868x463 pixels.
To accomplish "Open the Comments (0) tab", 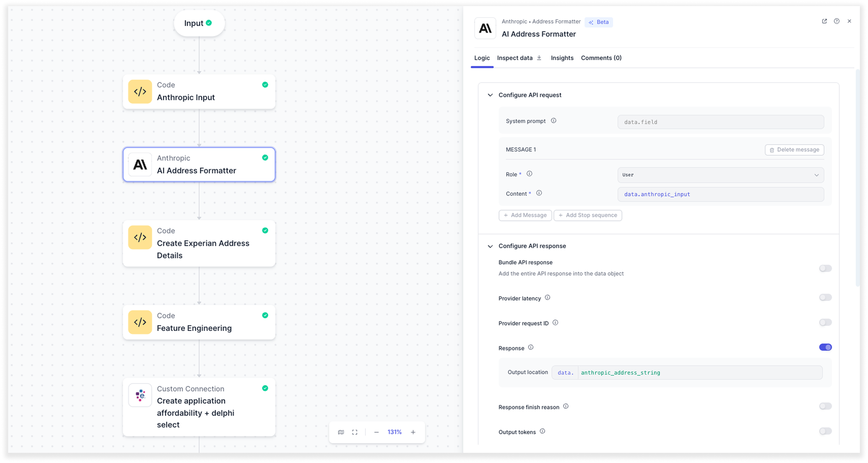I will point(601,58).
